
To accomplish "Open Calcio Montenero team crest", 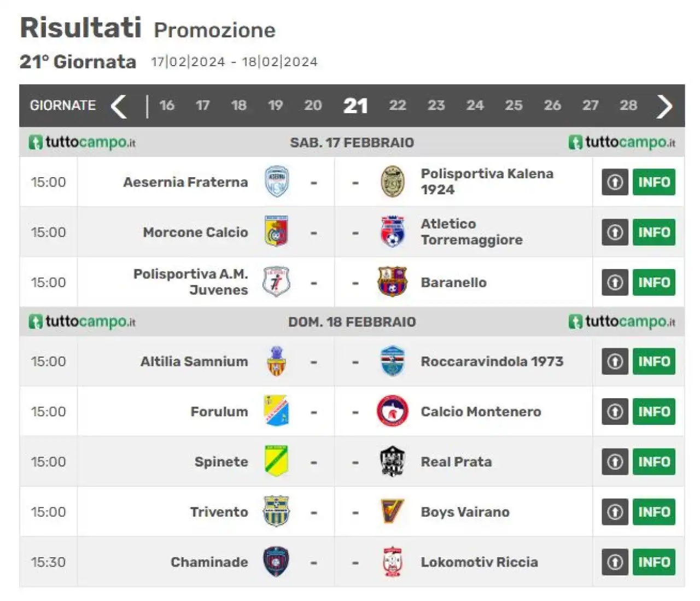I will coord(392,411).
